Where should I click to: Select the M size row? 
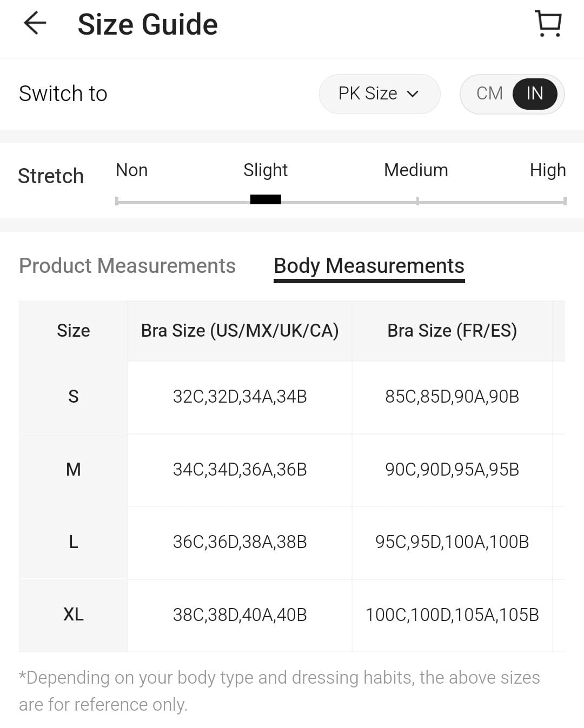pos(74,469)
